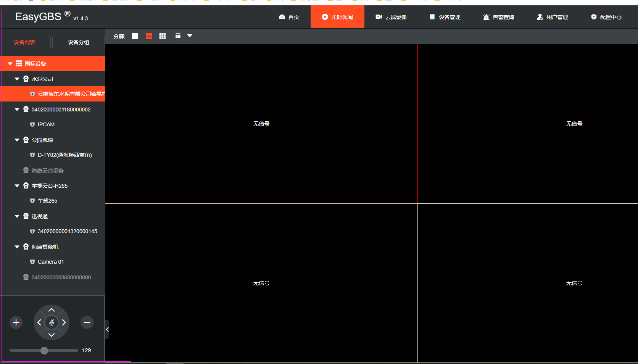Click IPCAM channel shield icon
Viewport: 638px width, 364px height.
[x=32, y=125]
